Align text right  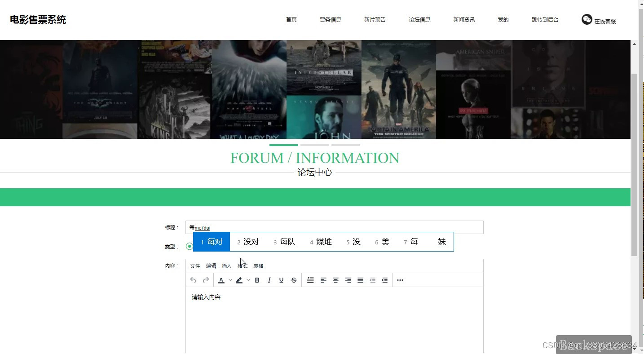click(x=348, y=280)
